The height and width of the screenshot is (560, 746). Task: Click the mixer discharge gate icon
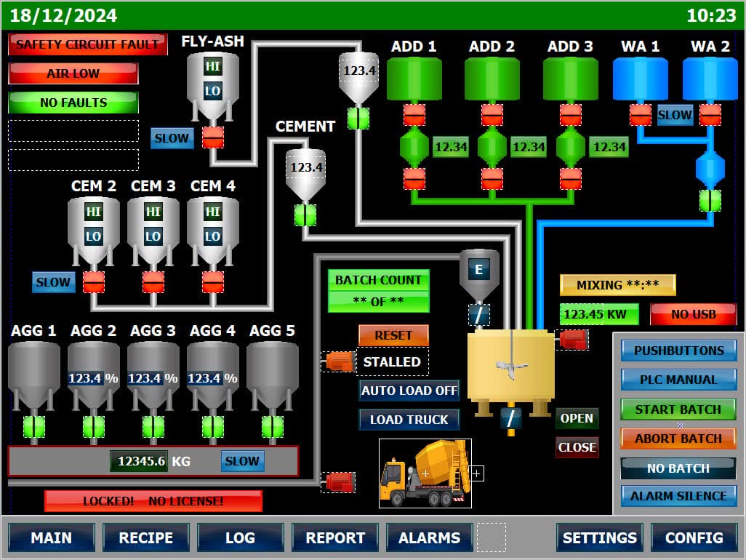coord(510,419)
